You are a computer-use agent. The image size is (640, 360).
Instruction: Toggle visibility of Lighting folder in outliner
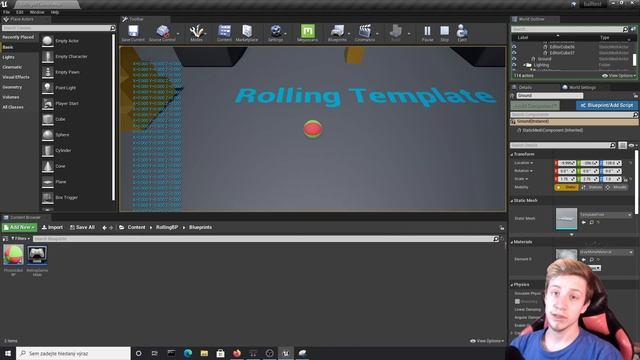pos(514,65)
